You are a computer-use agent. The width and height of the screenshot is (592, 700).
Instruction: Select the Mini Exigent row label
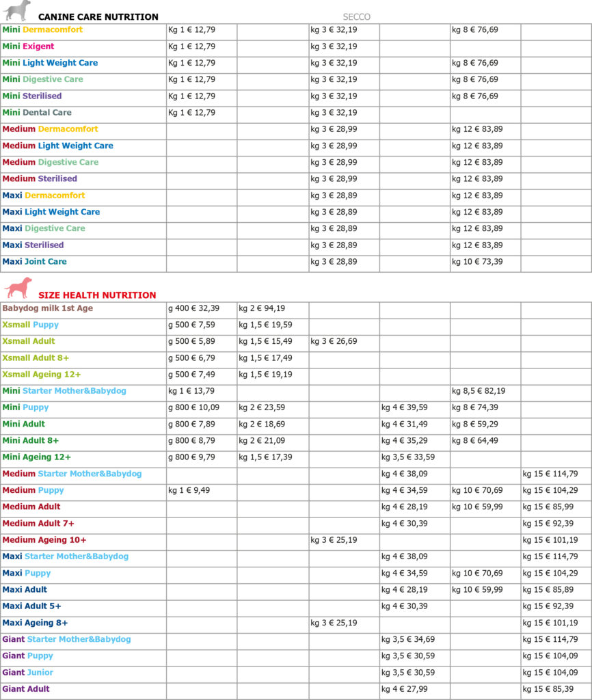tap(28, 46)
